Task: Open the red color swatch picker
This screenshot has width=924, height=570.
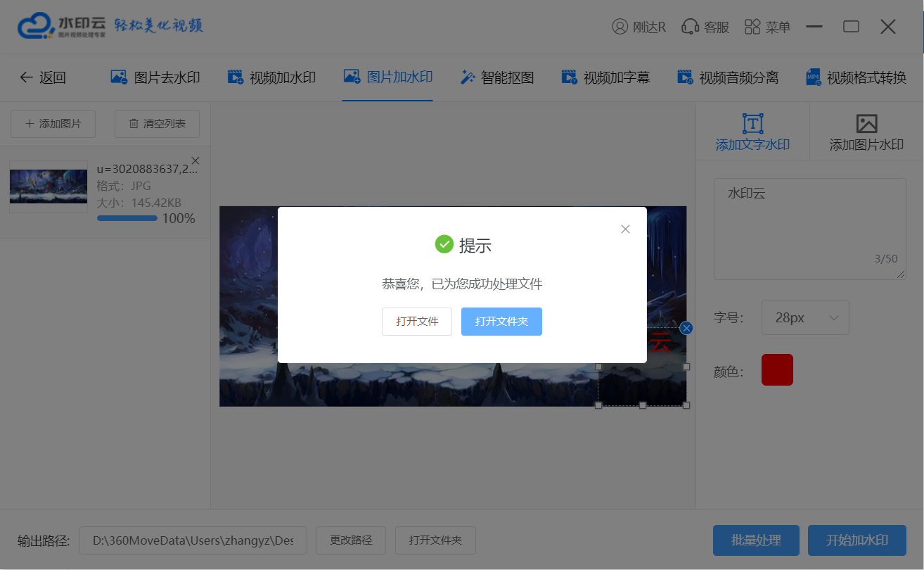Action: tap(777, 369)
